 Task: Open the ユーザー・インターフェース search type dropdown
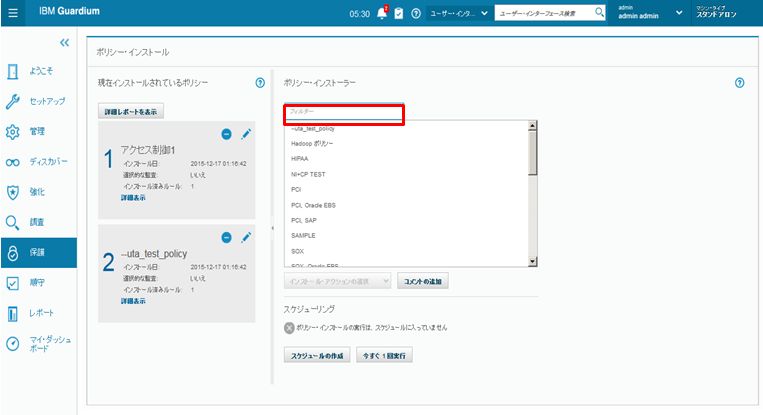[x=457, y=13]
